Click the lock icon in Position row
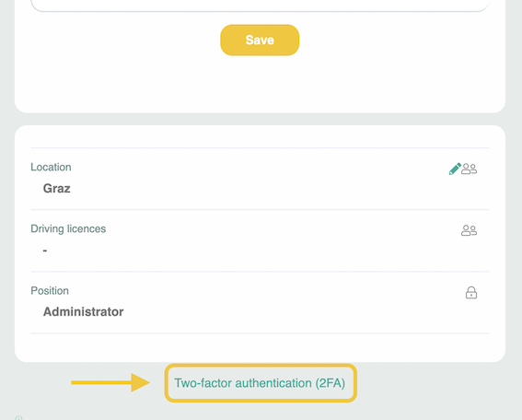The width and height of the screenshot is (522, 420). coord(471,293)
